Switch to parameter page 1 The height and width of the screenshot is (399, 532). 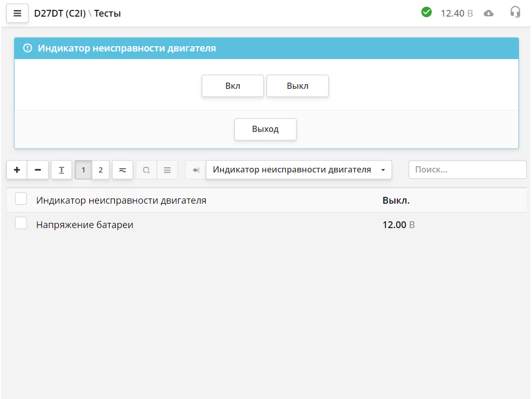(x=83, y=169)
